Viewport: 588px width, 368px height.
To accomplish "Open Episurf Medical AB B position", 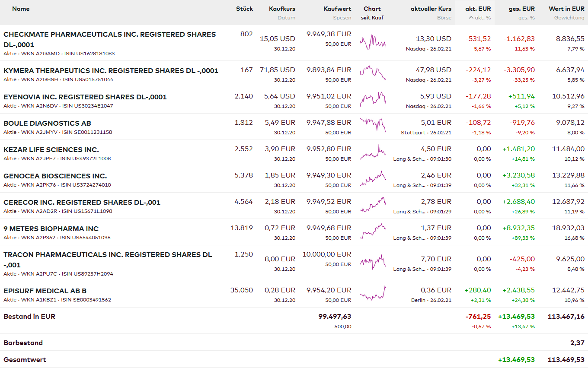I will click(x=45, y=291).
